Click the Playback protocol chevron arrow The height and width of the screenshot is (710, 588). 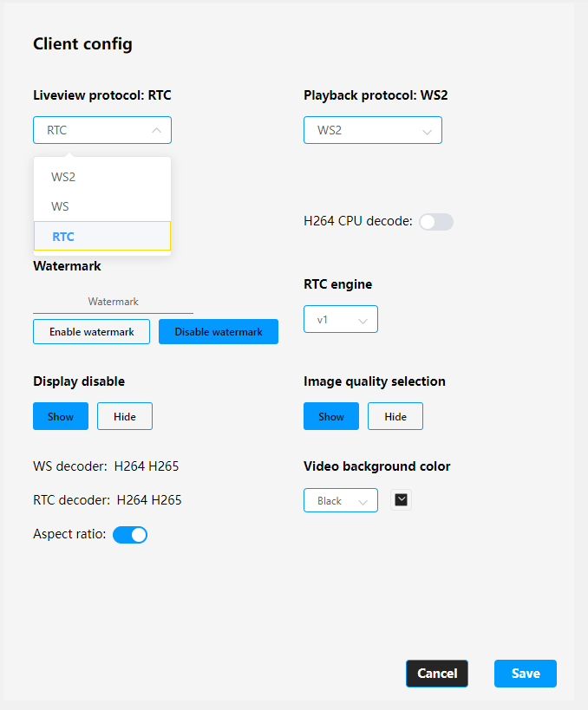[x=427, y=132]
